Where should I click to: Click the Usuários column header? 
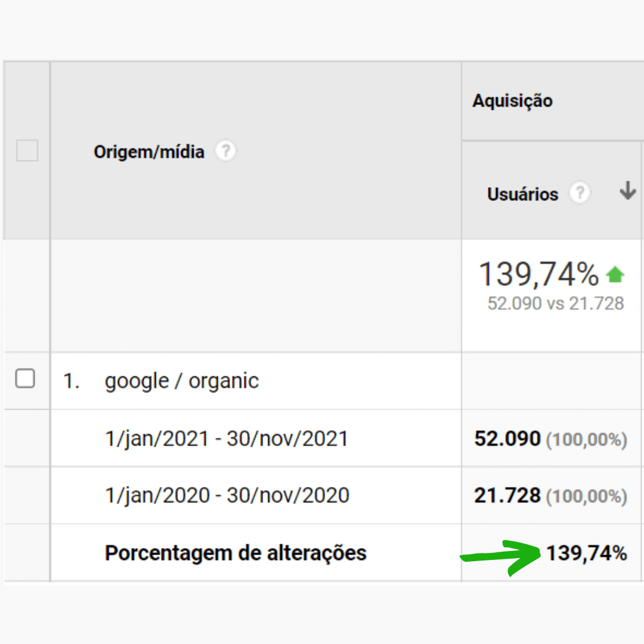click(522, 194)
